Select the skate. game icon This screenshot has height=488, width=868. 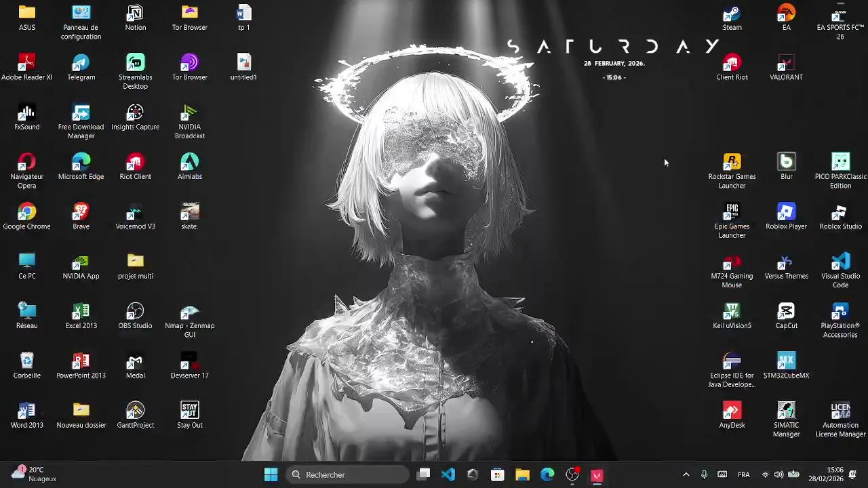coord(189,216)
